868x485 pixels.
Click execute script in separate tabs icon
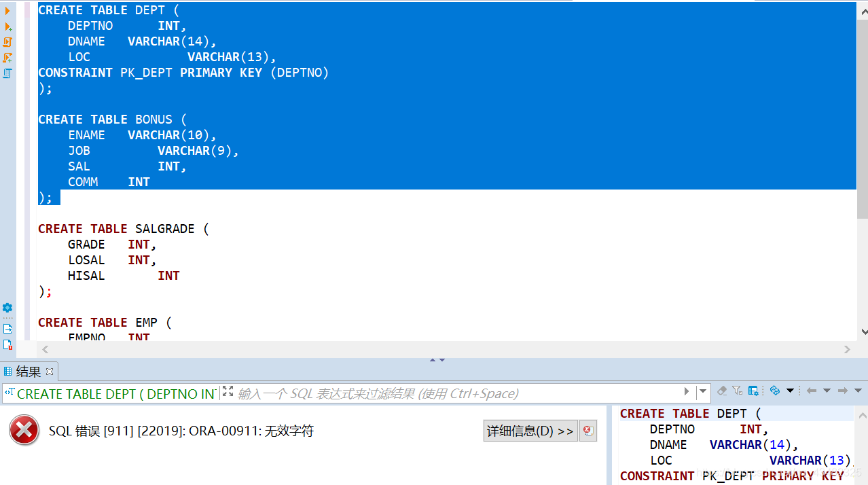coord(7,58)
